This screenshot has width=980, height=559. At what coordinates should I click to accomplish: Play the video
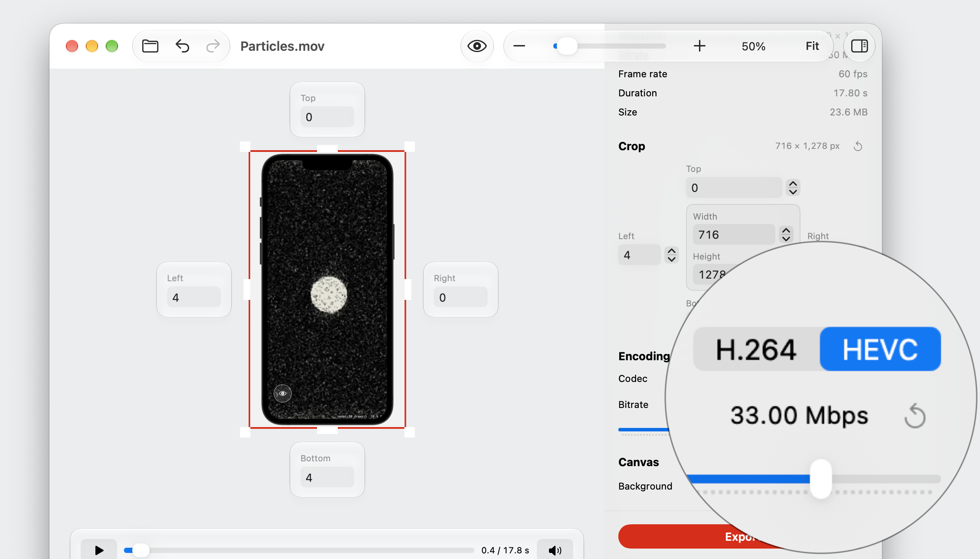[x=99, y=550]
